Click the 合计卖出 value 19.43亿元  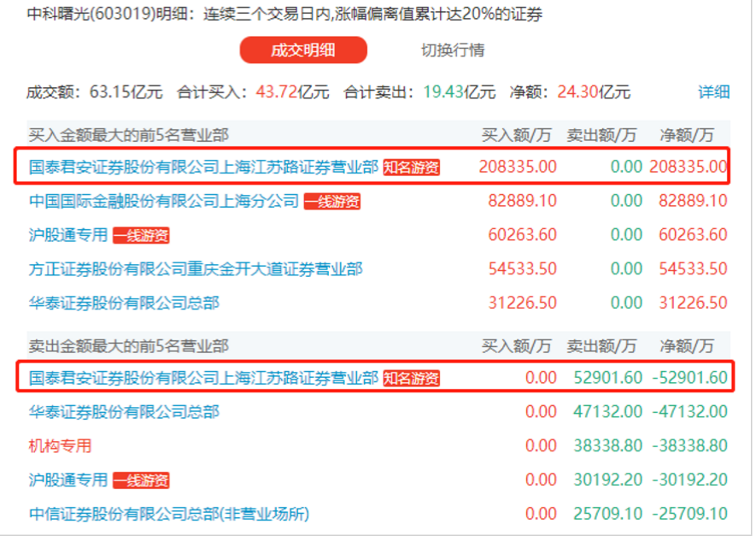click(460, 91)
